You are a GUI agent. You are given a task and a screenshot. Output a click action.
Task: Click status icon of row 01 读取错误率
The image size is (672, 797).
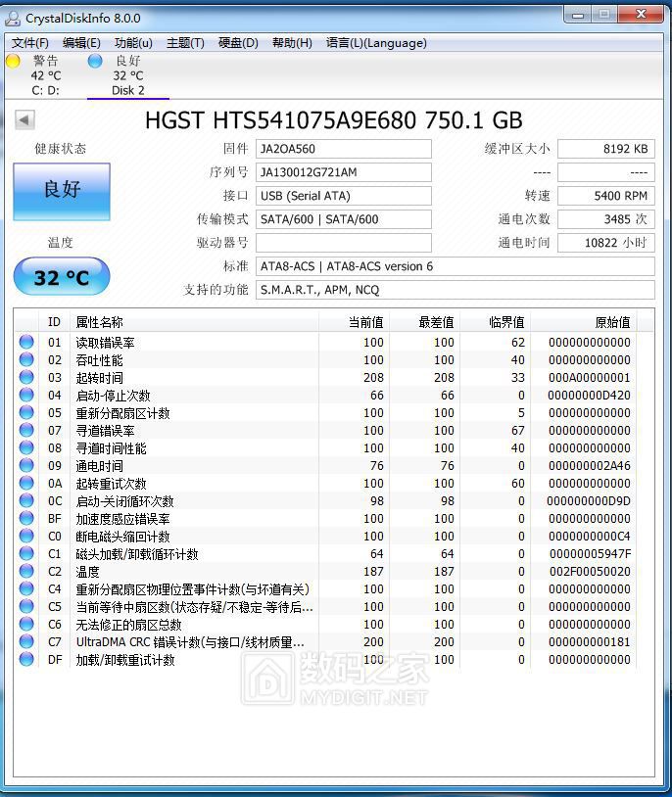click(x=26, y=342)
